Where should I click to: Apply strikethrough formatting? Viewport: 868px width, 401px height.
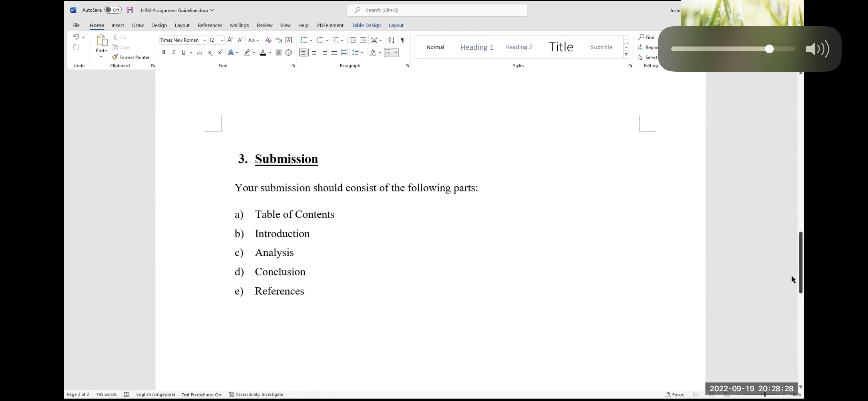[200, 53]
